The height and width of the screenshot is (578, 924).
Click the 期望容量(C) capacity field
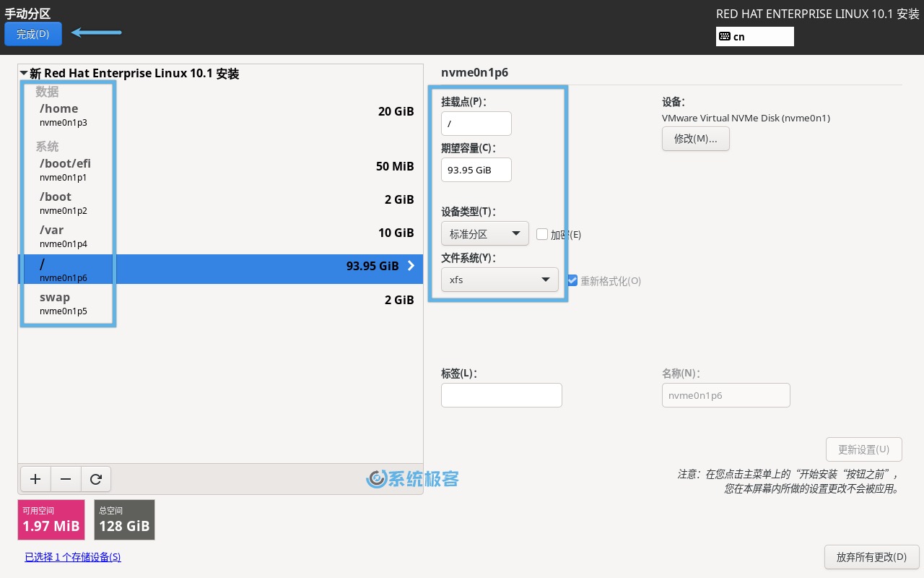(x=476, y=170)
